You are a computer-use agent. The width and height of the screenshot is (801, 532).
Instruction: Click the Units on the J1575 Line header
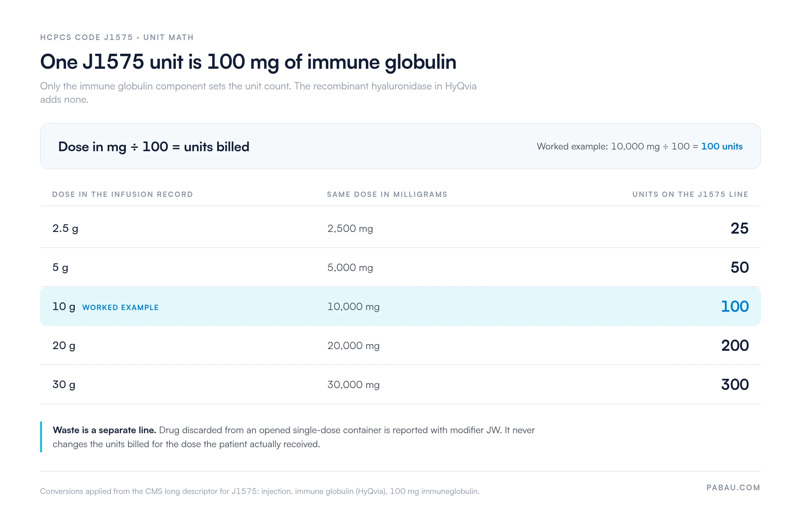tap(690, 195)
